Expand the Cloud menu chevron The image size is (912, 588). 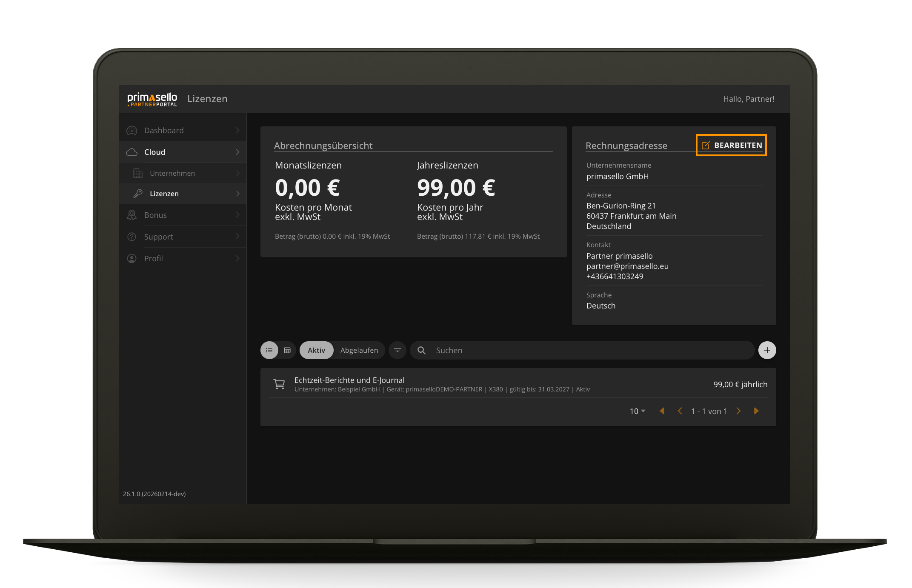pos(237,152)
